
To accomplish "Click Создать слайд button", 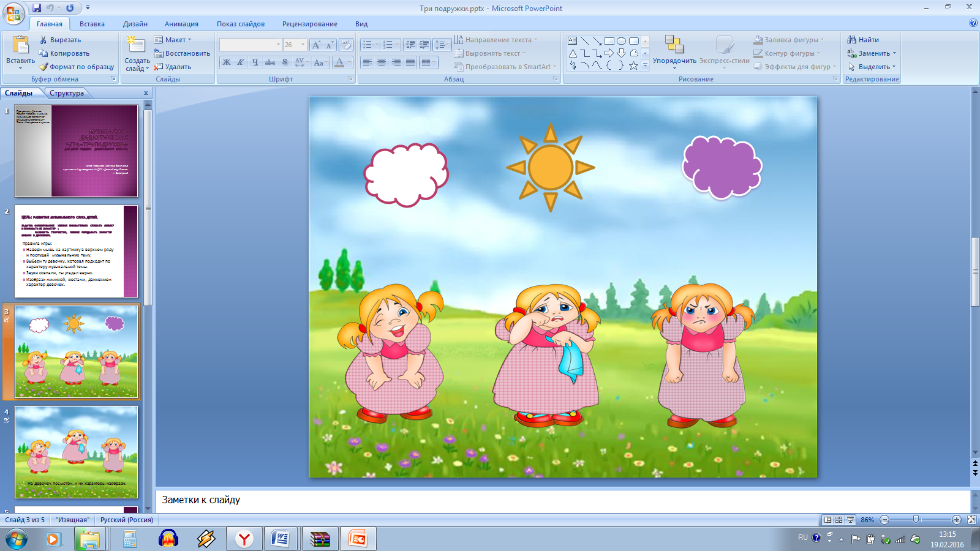I will (x=137, y=53).
